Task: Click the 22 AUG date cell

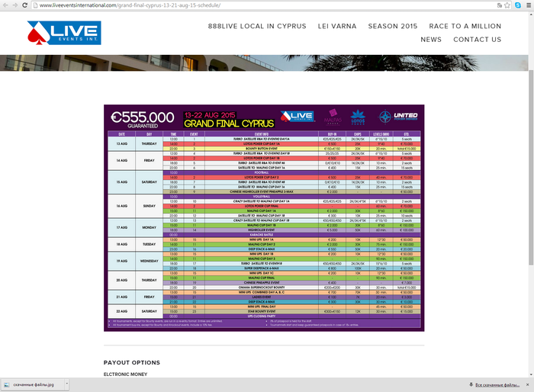Action: point(121,311)
